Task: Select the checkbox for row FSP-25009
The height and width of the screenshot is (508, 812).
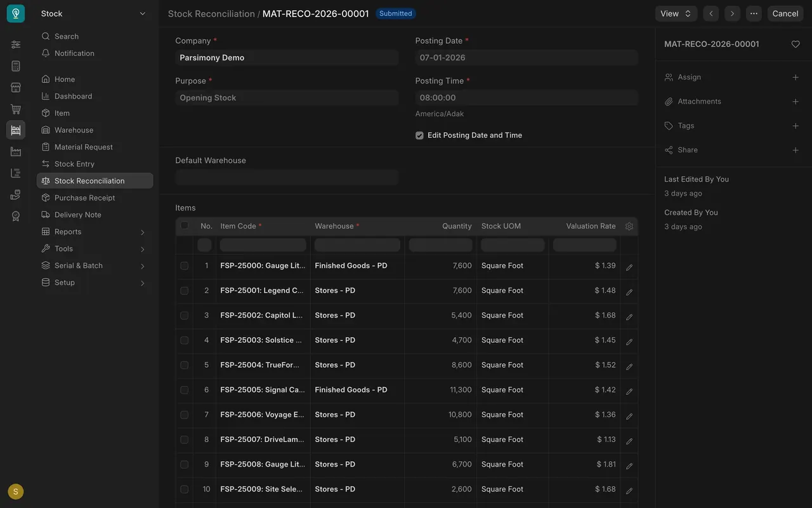Action: tap(185, 490)
